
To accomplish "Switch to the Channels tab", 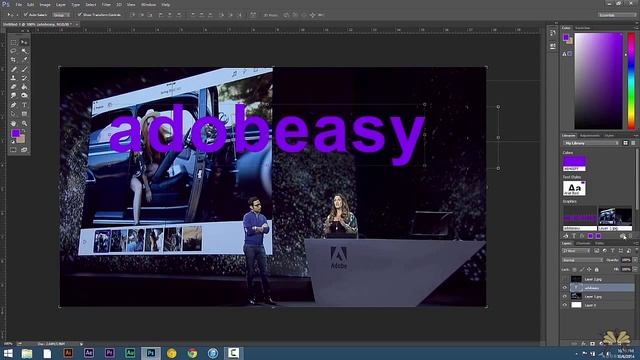I will 583,243.
